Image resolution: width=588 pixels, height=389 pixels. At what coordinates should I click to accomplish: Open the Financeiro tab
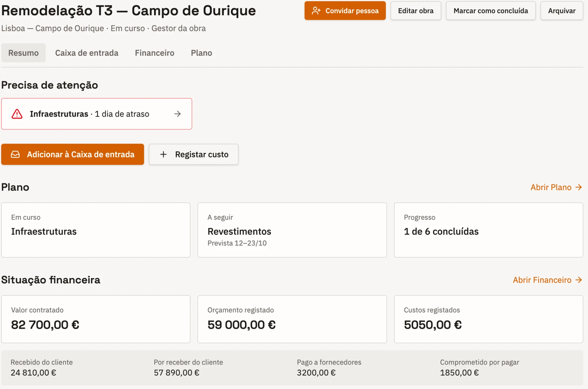click(155, 53)
